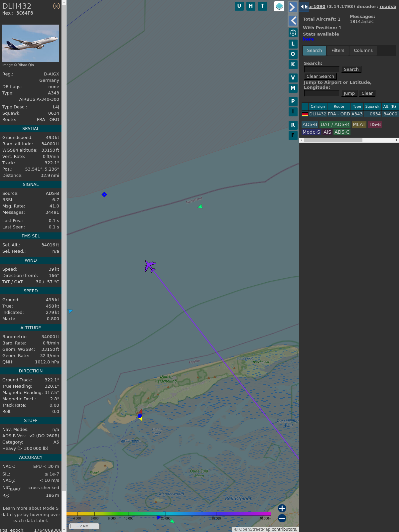Toggle sidebar width with double arrows
This screenshot has height=532, width=399.
click(x=304, y=7)
